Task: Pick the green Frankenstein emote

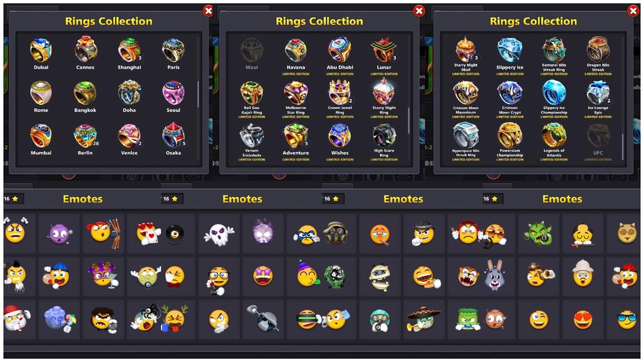Action: point(467,319)
